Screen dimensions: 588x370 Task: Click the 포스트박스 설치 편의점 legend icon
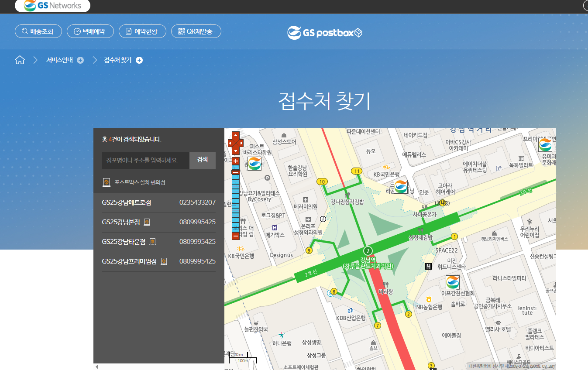pos(106,182)
